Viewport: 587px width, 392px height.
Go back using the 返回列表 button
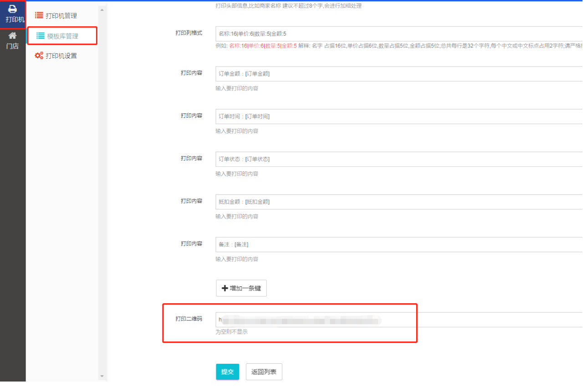coord(264,372)
